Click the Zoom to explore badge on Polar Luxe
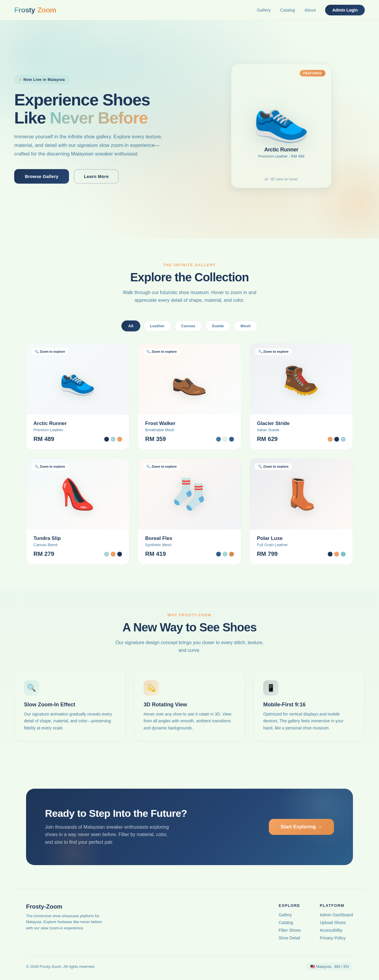The width and height of the screenshot is (379, 980). (273, 466)
